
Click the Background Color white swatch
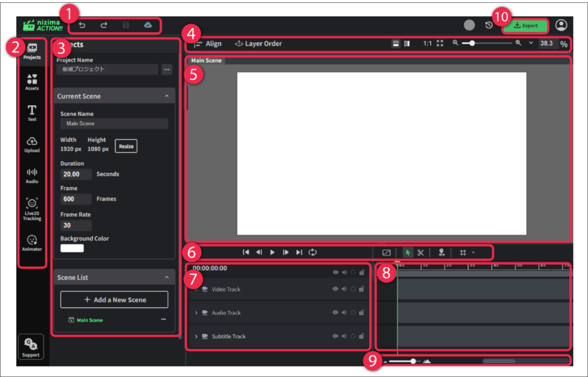(72, 248)
